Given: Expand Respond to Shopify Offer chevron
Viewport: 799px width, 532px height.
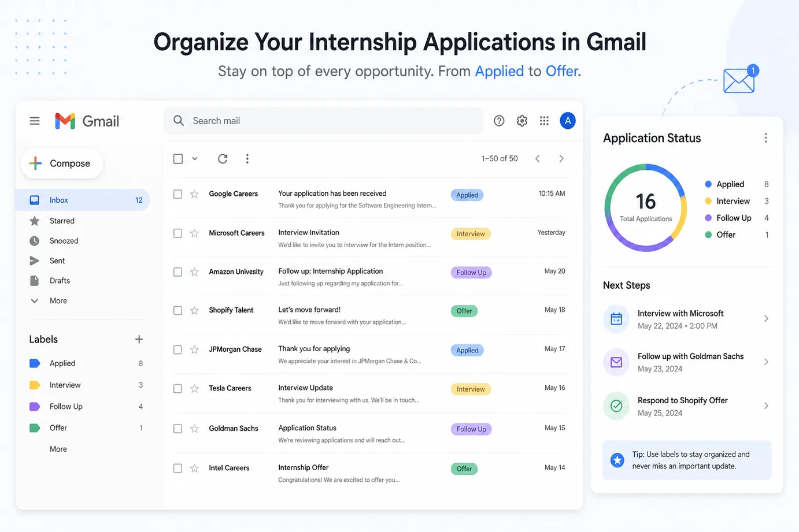Looking at the screenshot, I should coord(766,406).
